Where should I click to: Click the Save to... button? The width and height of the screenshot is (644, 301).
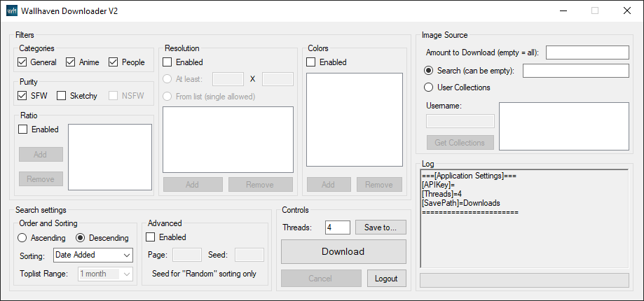coord(381,227)
